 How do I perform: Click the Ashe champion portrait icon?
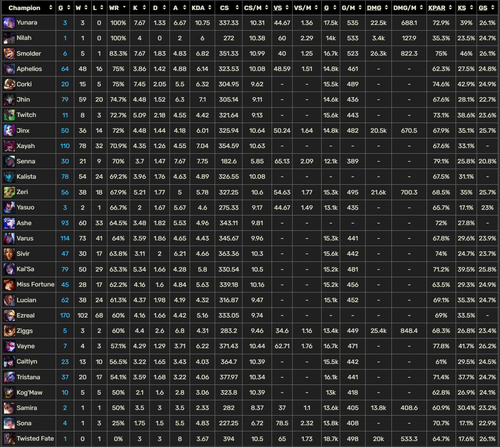[x=9, y=223]
